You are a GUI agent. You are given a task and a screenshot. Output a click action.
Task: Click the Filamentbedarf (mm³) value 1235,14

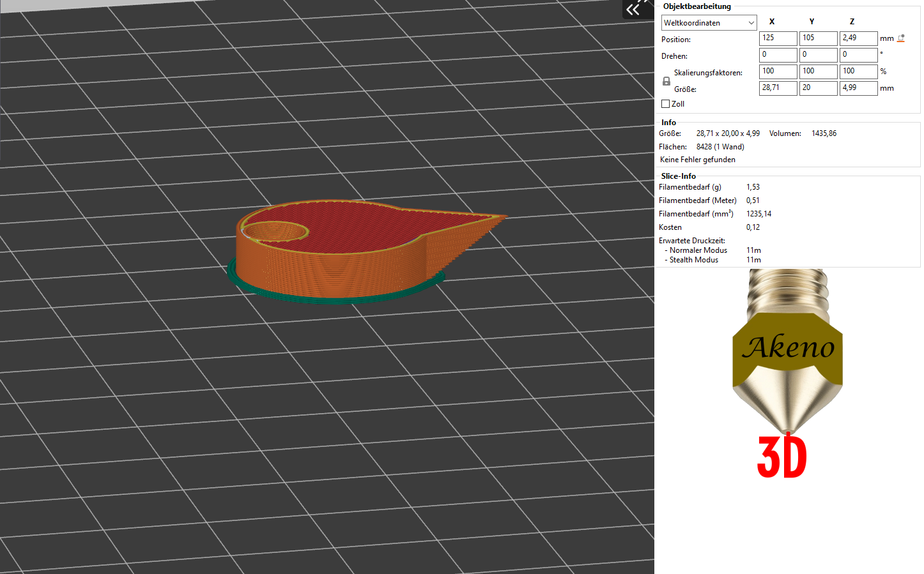758,214
